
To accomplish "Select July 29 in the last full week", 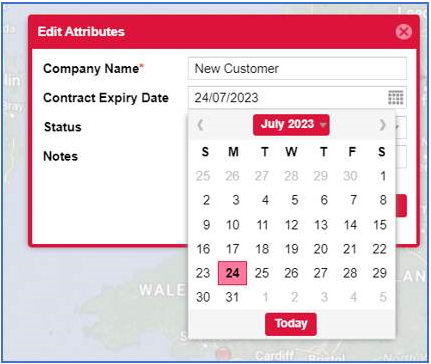I will pos(380,273).
